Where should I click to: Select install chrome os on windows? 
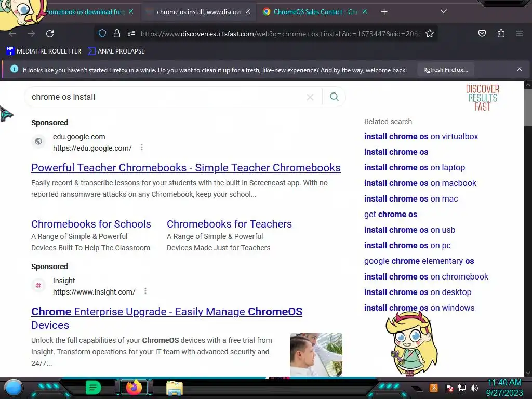419,308
